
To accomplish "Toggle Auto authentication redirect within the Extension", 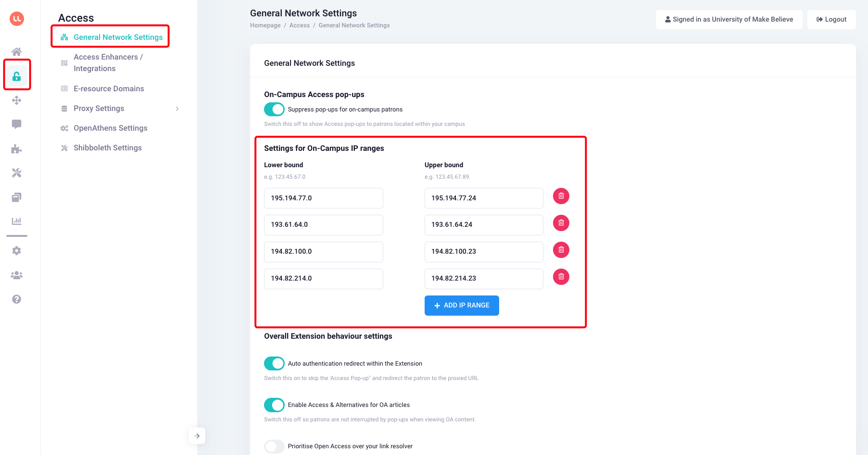I will tap(274, 363).
